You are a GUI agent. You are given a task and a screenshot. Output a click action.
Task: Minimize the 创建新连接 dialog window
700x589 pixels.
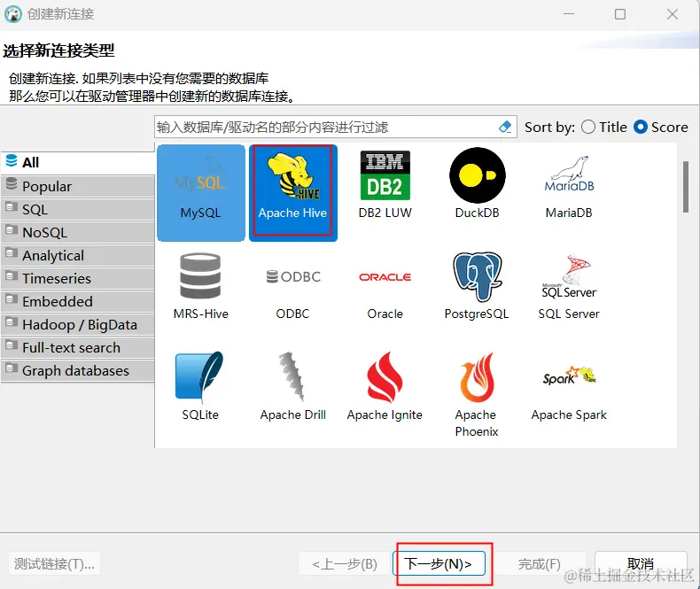[569, 14]
